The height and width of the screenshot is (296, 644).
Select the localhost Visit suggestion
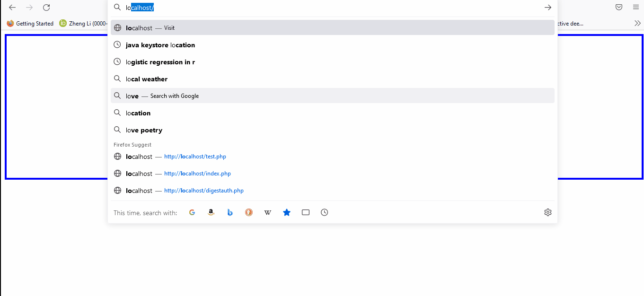tap(332, 28)
